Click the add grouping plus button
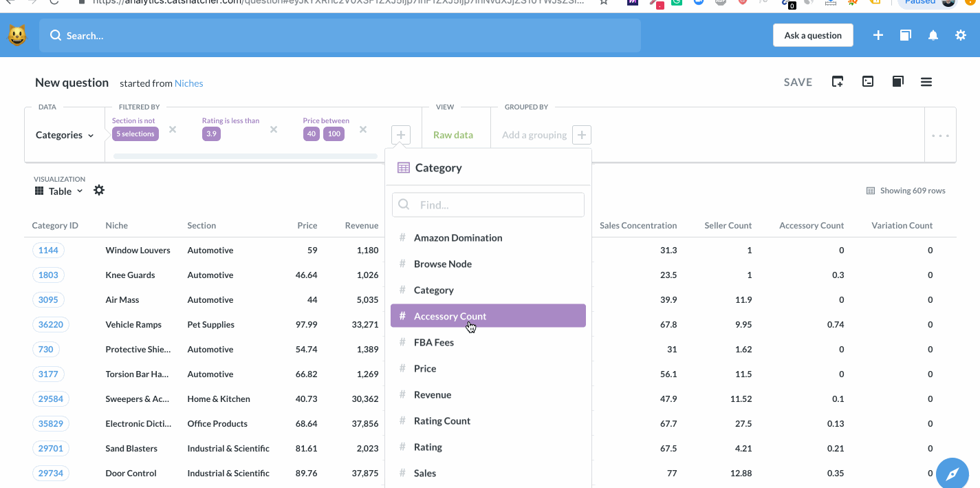The height and width of the screenshot is (488, 980). (x=582, y=135)
